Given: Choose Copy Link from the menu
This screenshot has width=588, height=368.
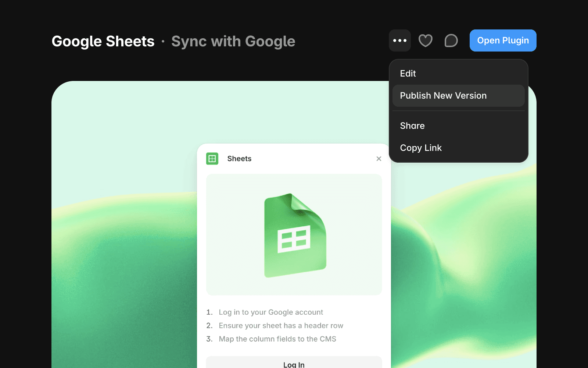Looking at the screenshot, I should click(459, 148).
